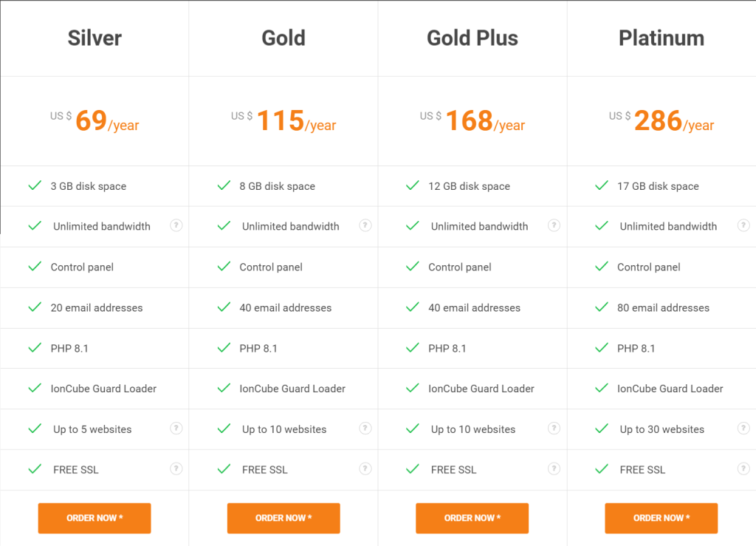Image resolution: width=756 pixels, height=546 pixels.
Task: Click ORDER NOW under the Gold plan
Action: tap(283, 518)
